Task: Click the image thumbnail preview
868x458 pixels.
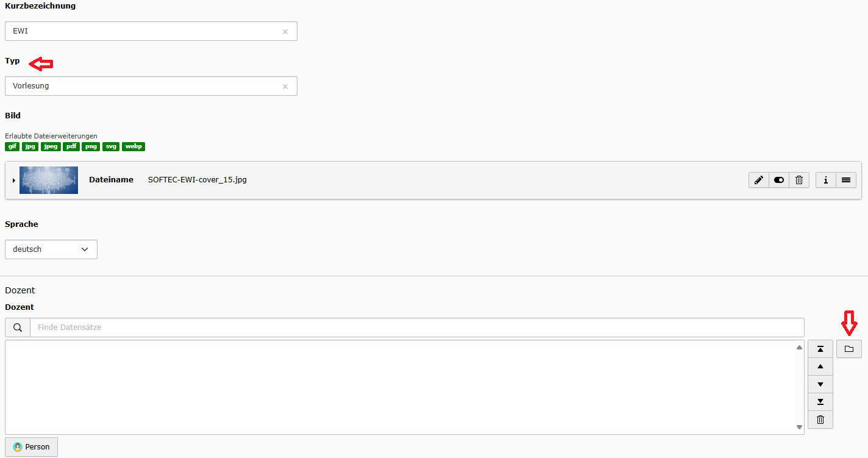Action: [x=49, y=180]
